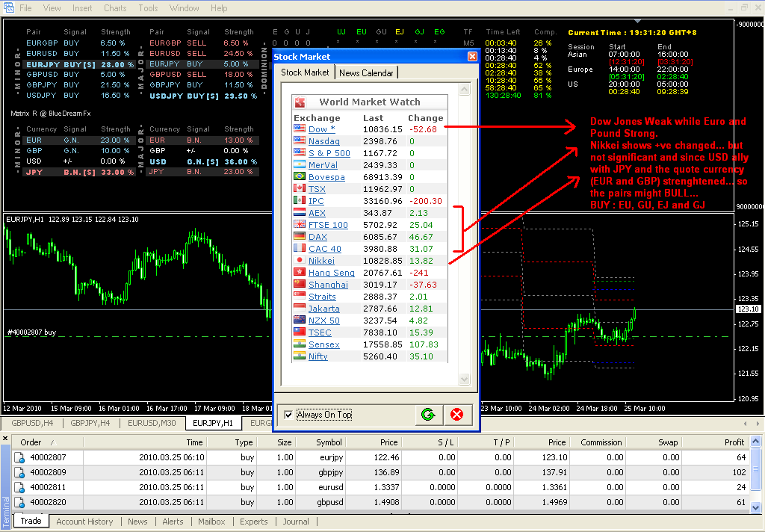Viewport: 765px width, 532px height.
Task: Close the Terminal panel with X
Action: [x=5, y=439]
